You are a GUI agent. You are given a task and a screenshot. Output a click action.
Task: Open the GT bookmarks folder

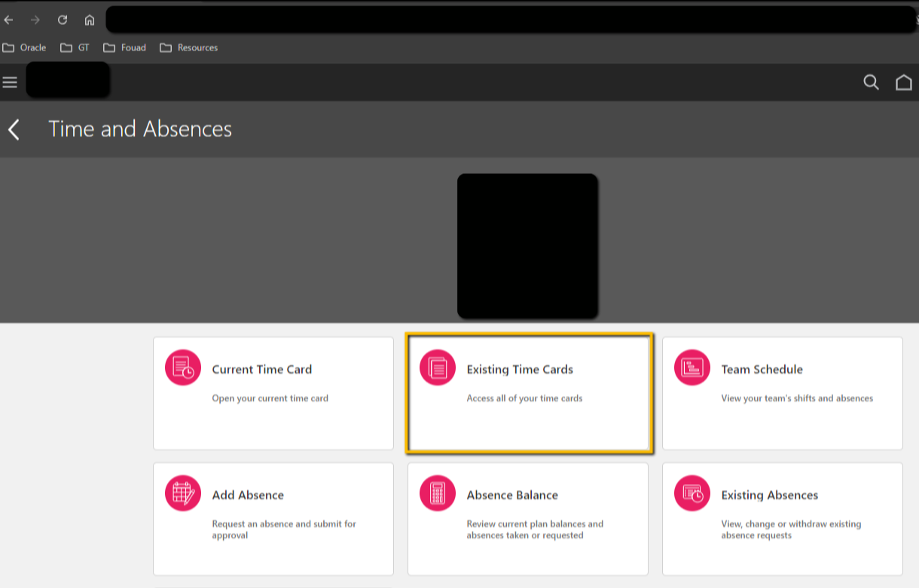75,47
